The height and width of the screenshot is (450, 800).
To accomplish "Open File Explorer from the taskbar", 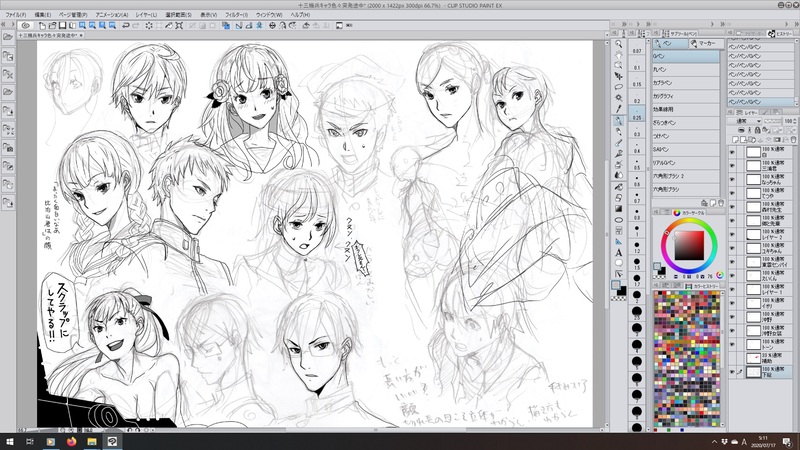I will [x=92, y=441].
